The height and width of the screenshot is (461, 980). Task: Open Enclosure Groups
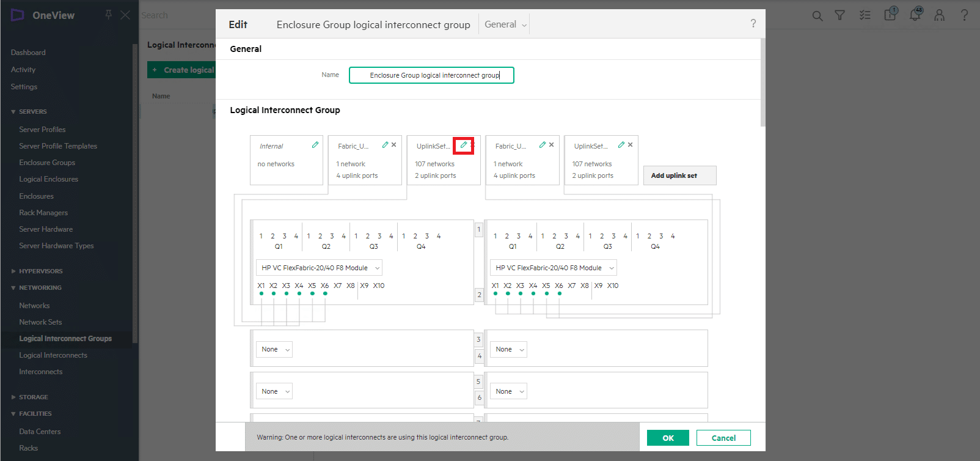click(x=47, y=163)
